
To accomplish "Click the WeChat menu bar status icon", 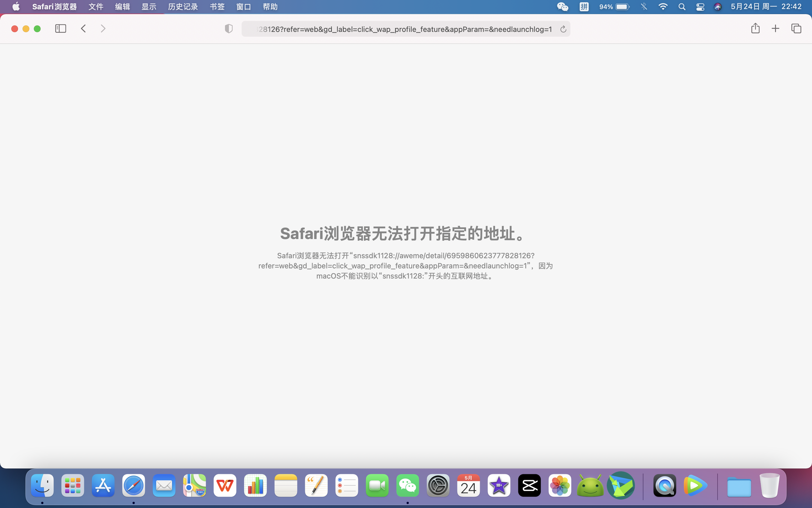I will 563,7.
